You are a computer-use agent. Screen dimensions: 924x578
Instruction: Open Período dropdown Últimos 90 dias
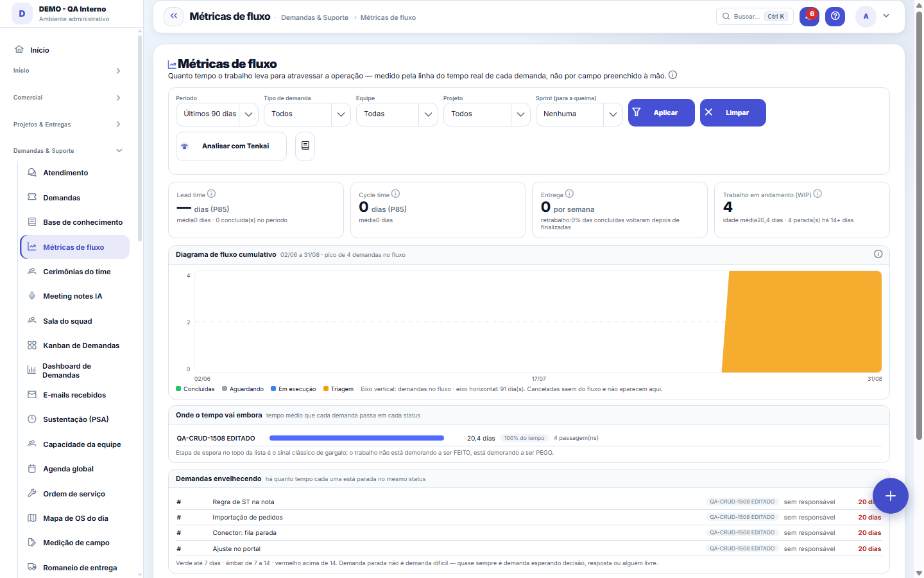[x=217, y=114]
